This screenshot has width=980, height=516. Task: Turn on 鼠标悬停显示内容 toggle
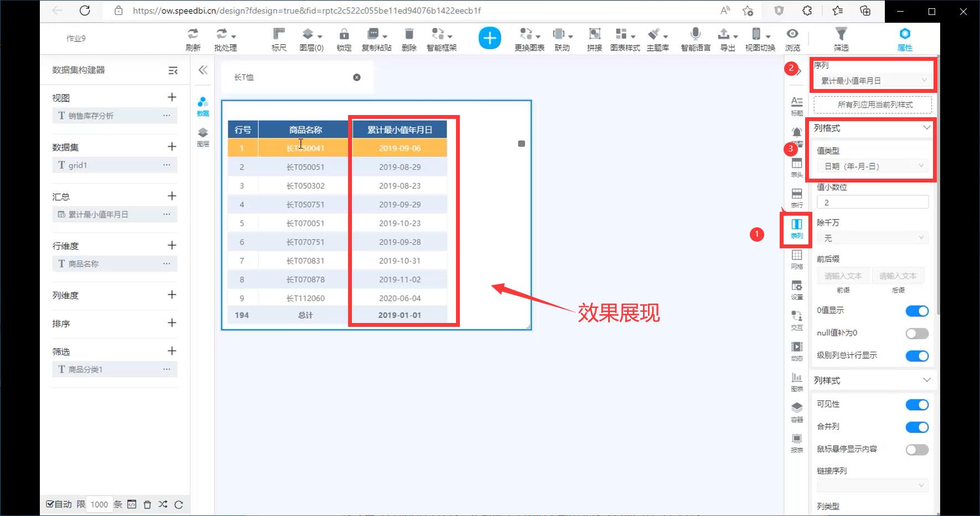tap(916, 450)
